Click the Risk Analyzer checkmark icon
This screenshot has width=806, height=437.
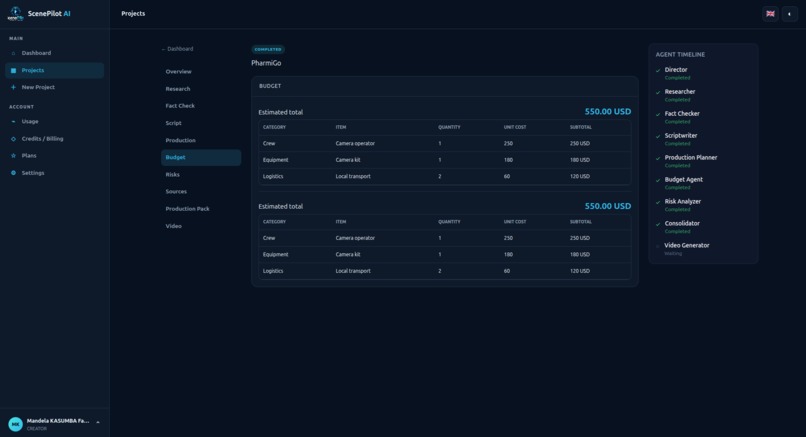coord(658,203)
